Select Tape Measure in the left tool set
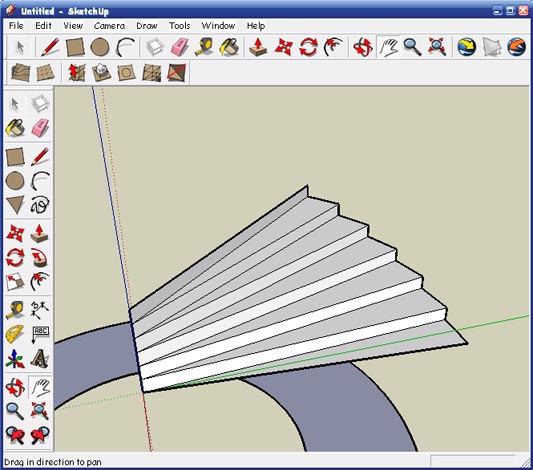This screenshot has width=533, height=470. 15,310
